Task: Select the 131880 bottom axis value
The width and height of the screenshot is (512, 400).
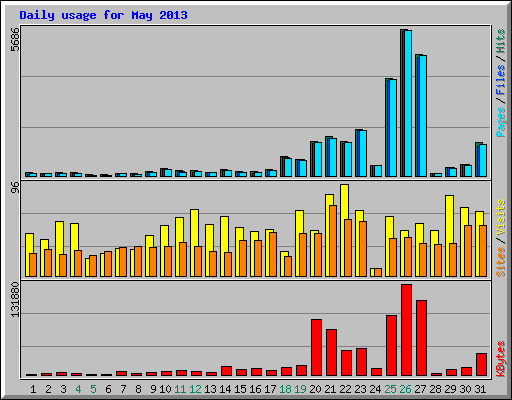Action: pyautogui.click(x=15, y=300)
